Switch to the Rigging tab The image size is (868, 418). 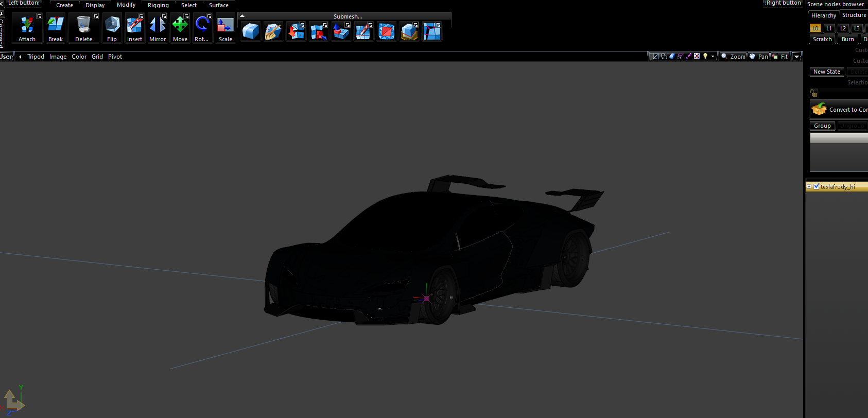click(x=158, y=5)
